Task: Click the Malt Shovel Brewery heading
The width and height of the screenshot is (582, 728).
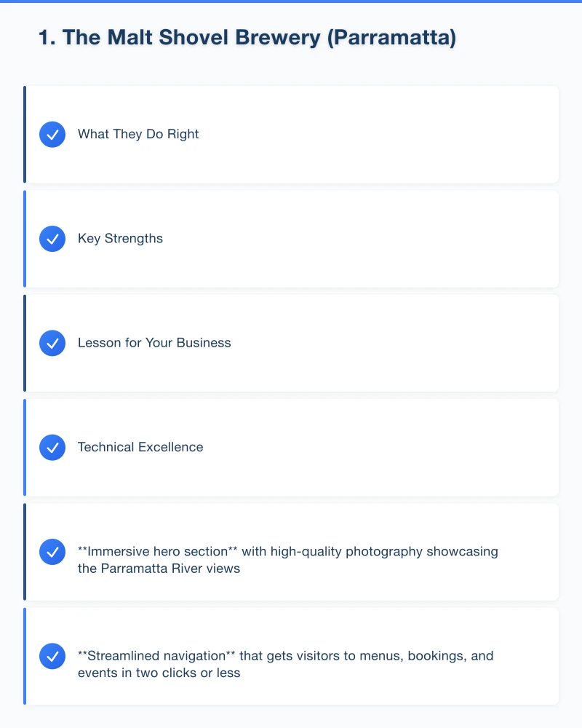Action: (247, 38)
